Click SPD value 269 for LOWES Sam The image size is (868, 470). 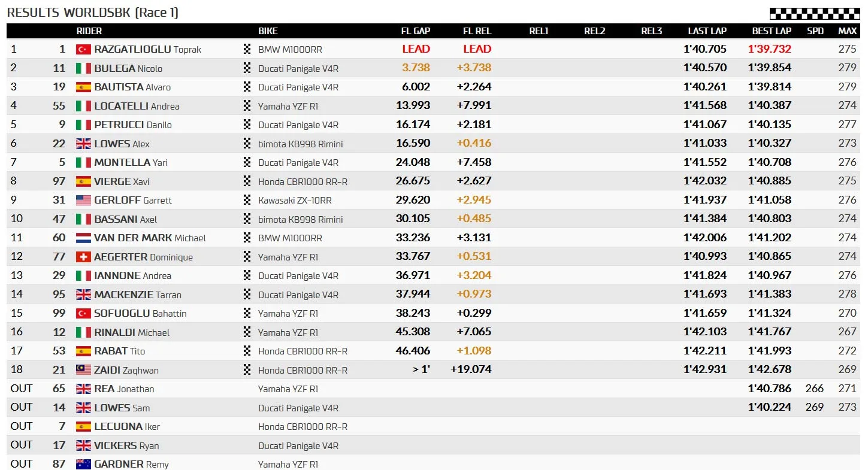815,407
